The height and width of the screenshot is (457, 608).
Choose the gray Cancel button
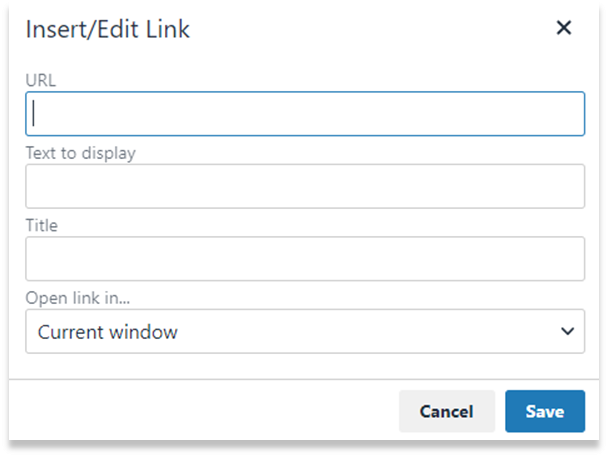(447, 411)
